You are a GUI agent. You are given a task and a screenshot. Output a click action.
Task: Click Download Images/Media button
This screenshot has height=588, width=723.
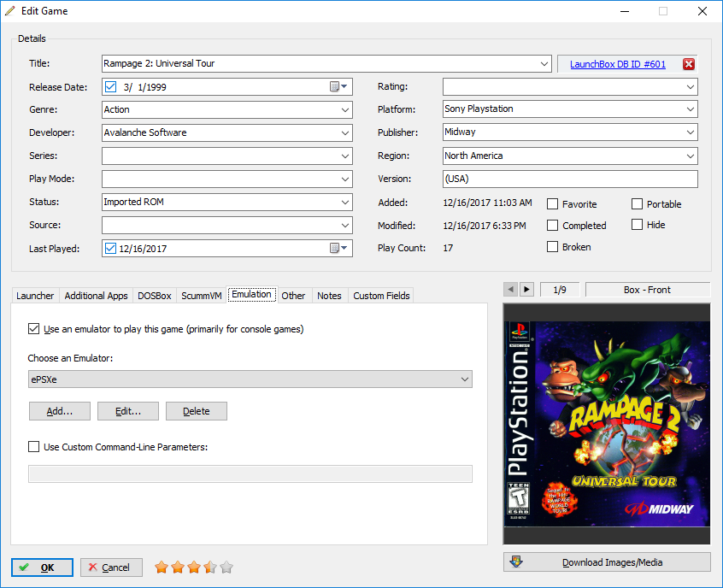click(x=607, y=562)
